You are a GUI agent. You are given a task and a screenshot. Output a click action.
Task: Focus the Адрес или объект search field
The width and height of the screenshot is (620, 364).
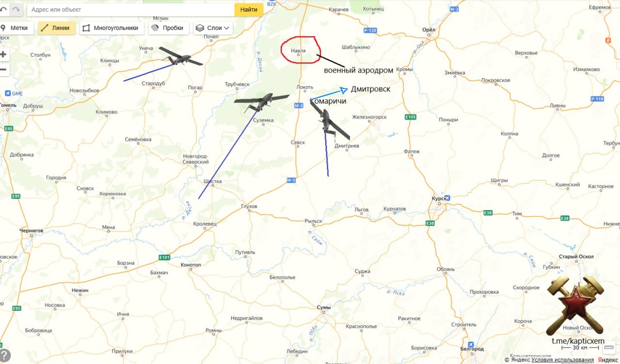(x=130, y=9)
